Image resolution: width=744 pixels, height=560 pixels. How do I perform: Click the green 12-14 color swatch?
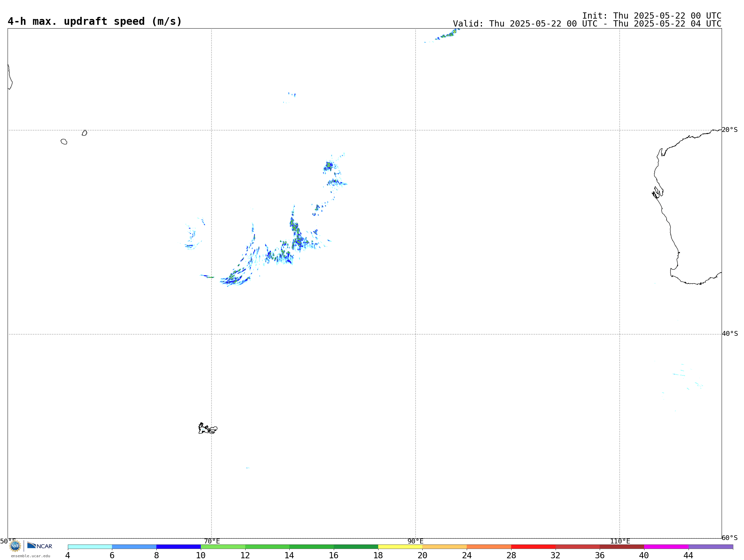tap(267, 547)
